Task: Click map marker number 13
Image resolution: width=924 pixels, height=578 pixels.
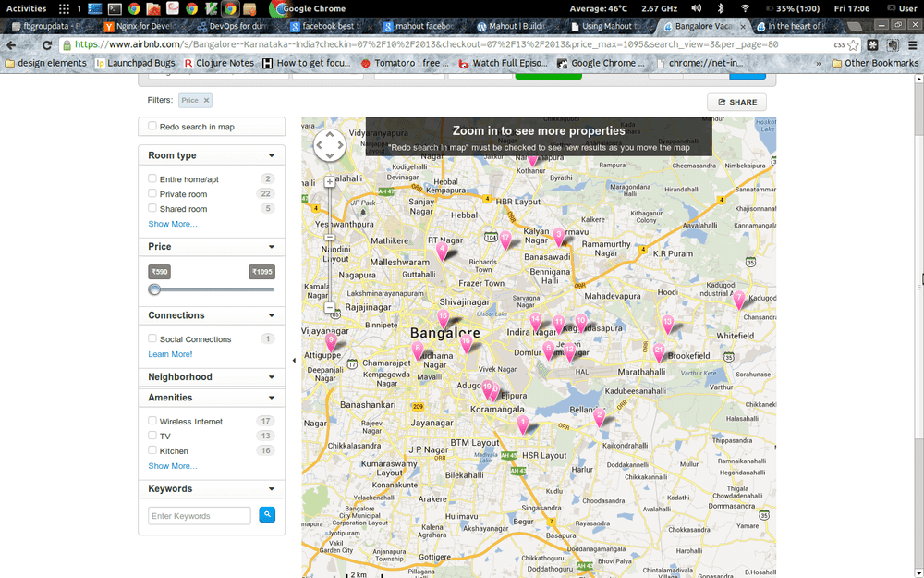Action: [x=667, y=324]
